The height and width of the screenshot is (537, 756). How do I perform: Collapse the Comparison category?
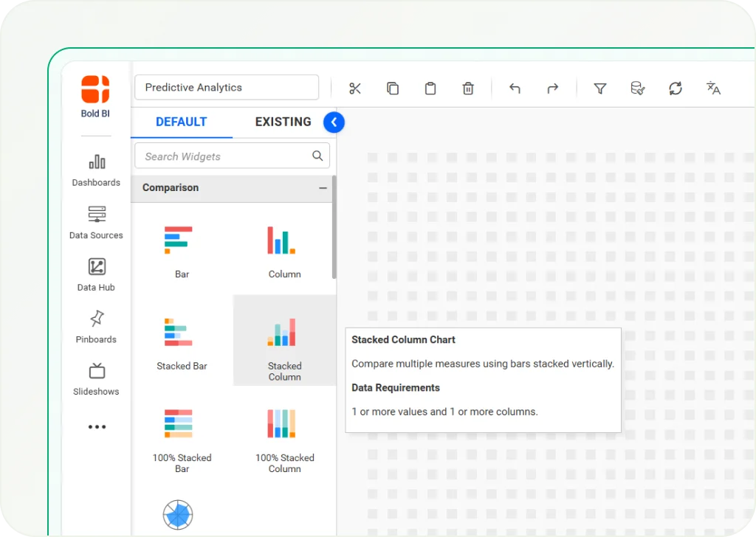click(x=323, y=188)
